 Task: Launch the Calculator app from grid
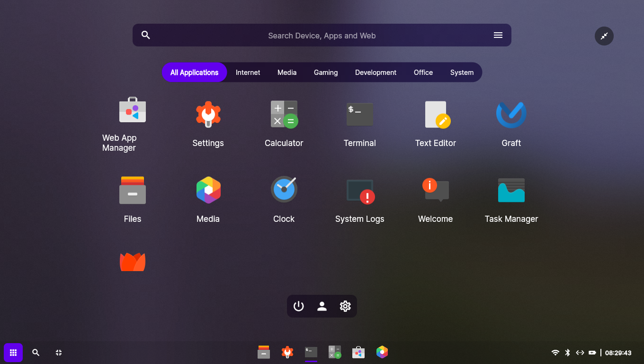coord(284,114)
